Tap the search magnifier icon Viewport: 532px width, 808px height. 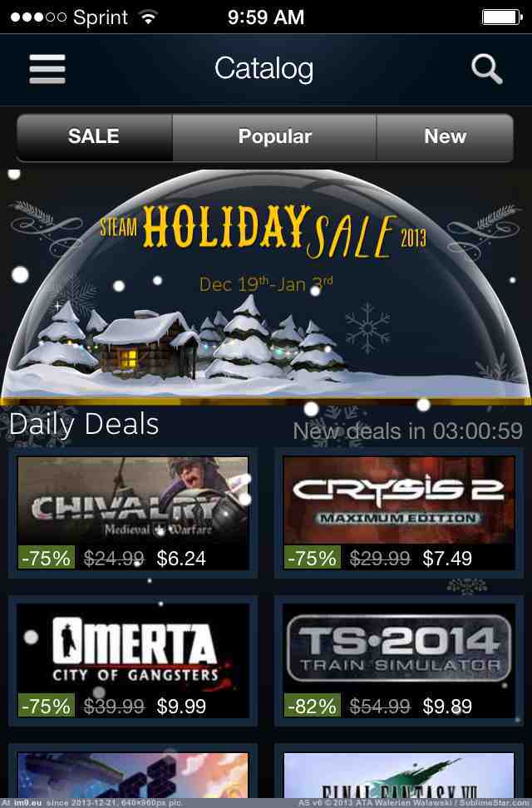coord(486,69)
